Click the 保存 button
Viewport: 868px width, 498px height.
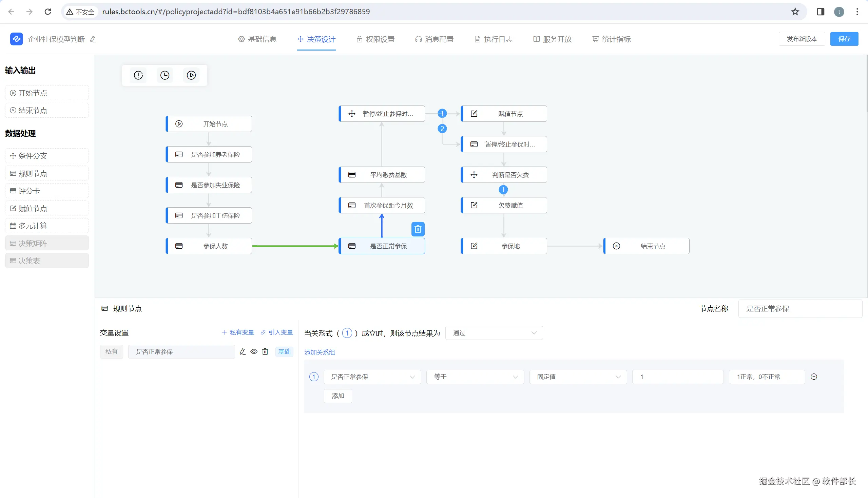(x=844, y=39)
